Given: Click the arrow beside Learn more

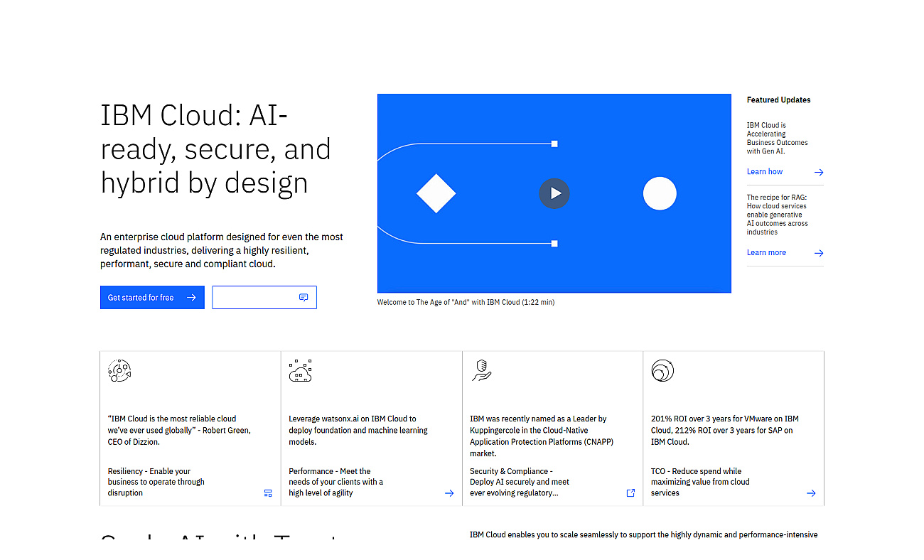Looking at the screenshot, I should (x=819, y=253).
